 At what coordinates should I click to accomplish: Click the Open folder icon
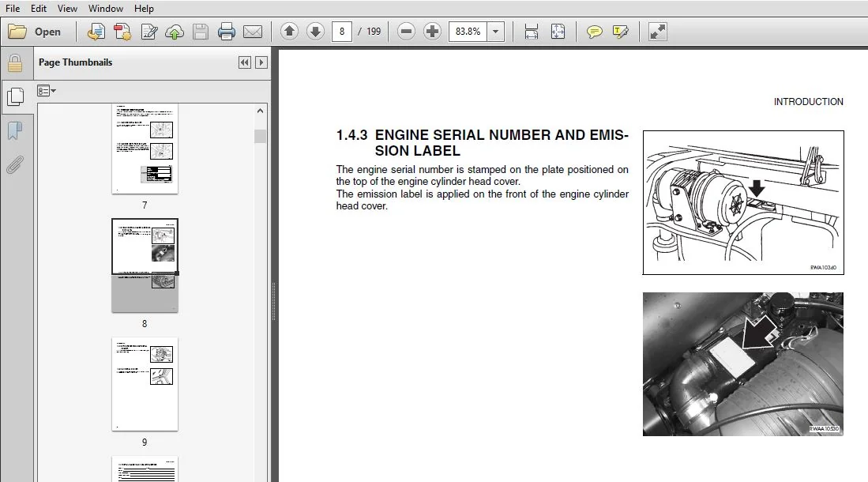pyautogui.click(x=17, y=32)
